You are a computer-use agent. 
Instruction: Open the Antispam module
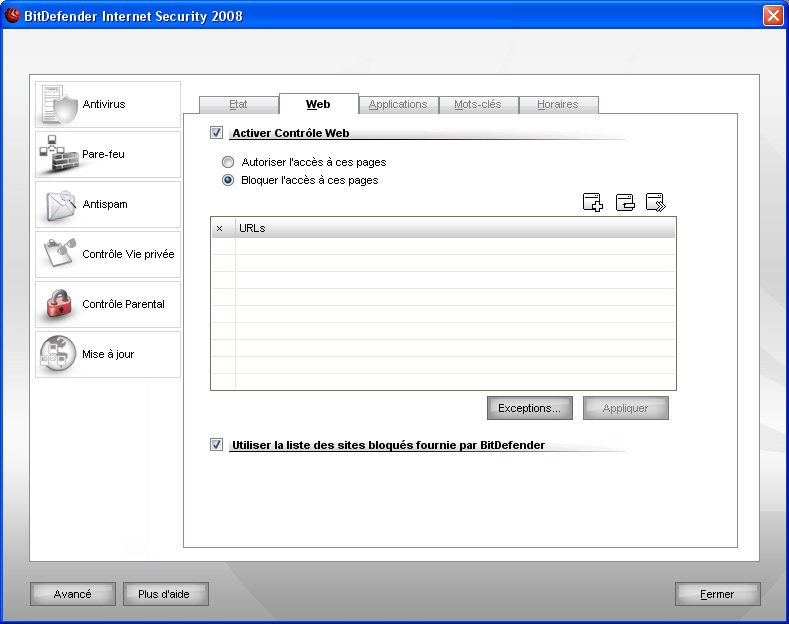(108, 204)
